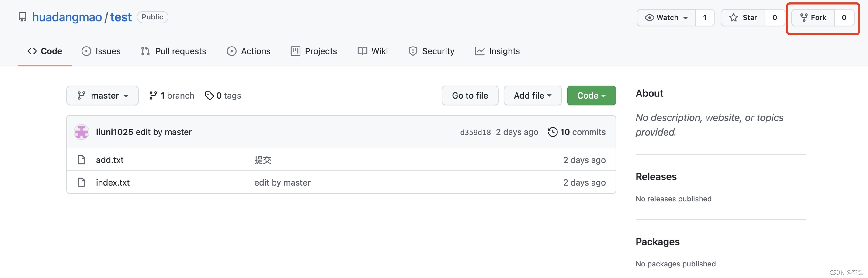Open the Watch notifications dropdown

coord(666,18)
